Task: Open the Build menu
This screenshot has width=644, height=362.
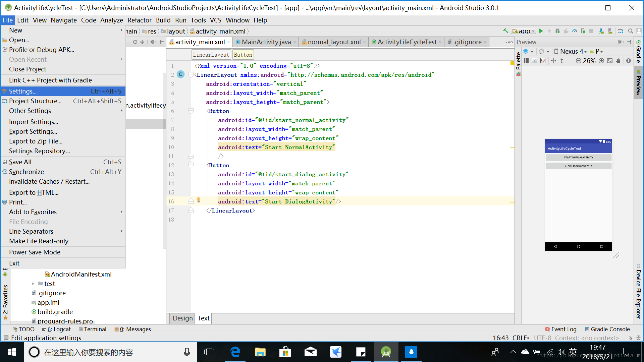Action: [163, 20]
